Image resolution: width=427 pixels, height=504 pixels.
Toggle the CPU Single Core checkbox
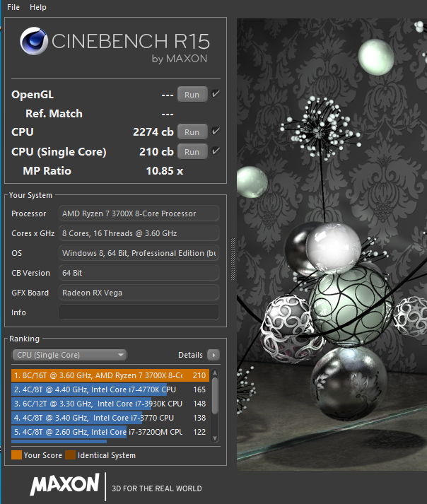(216, 151)
